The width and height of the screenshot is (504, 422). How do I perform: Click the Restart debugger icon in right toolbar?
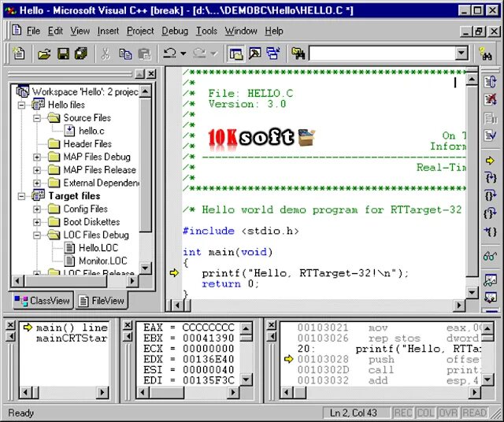click(490, 82)
